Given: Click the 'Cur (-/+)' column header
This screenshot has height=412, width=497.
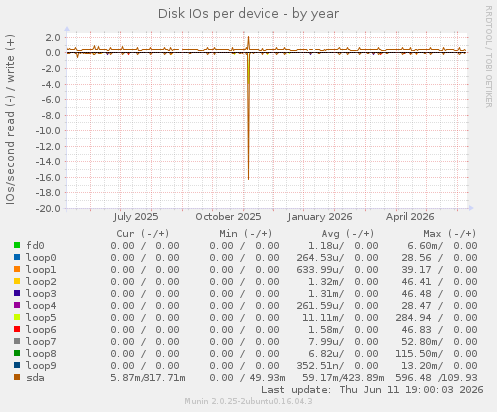Looking at the screenshot, I should (143, 234).
